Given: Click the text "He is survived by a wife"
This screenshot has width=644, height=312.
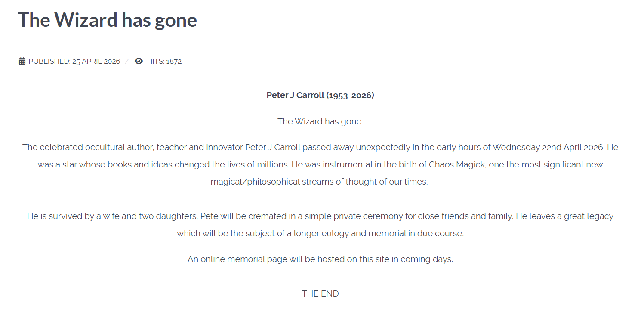Looking at the screenshot, I should (x=73, y=216).
